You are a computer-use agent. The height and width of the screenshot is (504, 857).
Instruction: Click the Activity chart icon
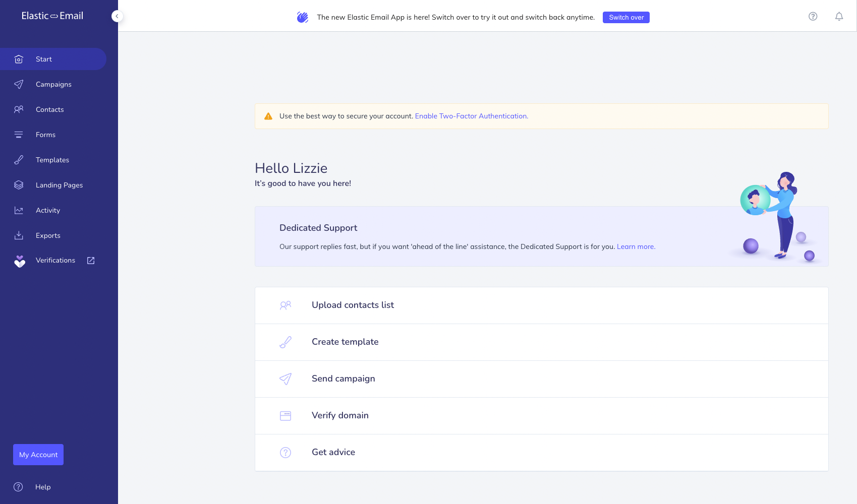[19, 210]
